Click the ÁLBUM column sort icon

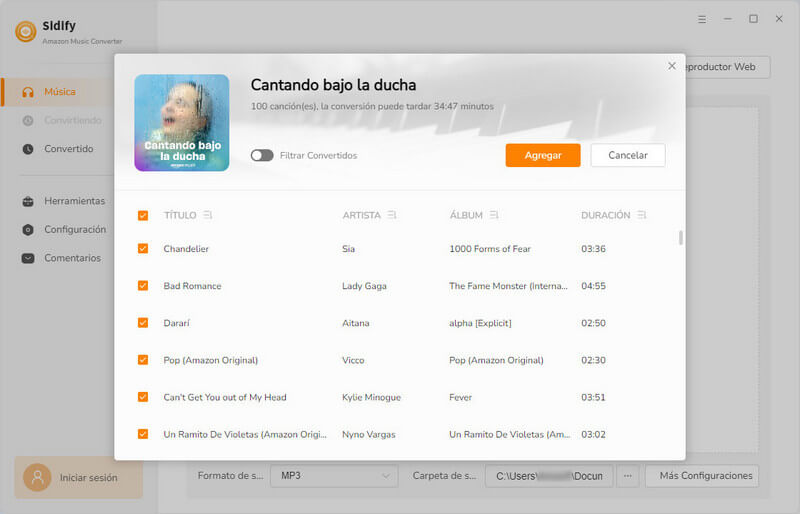coord(493,215)
